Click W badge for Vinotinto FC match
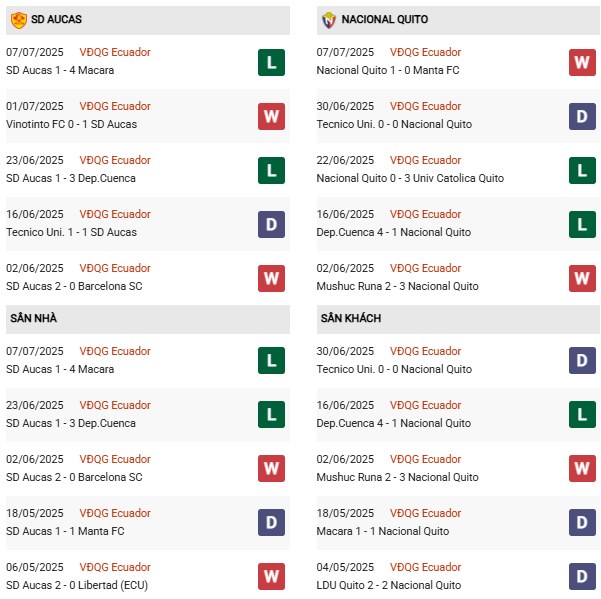This screenshot has width=601, height=599. tap(271, 116)
